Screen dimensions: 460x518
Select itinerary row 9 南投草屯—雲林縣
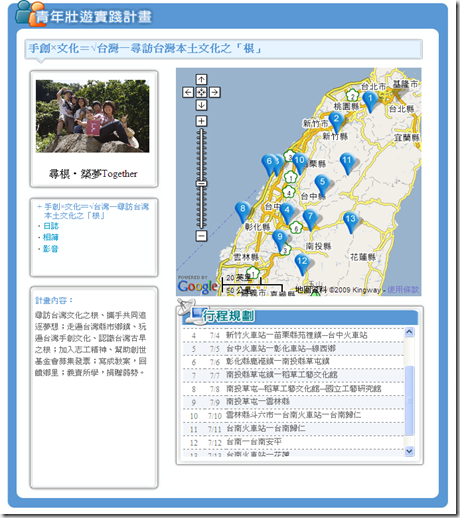click(293, 402)
